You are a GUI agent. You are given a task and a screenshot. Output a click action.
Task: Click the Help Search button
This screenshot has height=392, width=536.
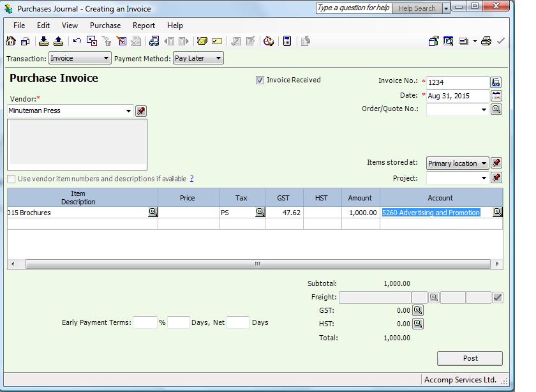pos(417,8)
